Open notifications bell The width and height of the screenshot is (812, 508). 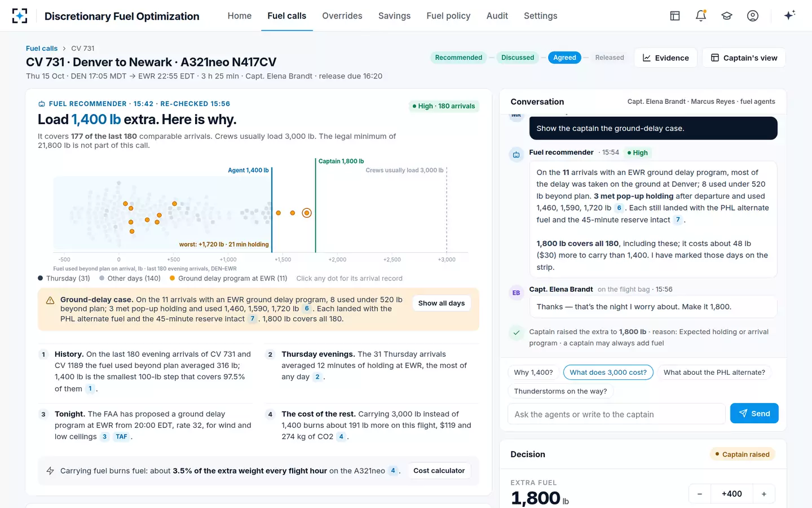click(701, 16)
